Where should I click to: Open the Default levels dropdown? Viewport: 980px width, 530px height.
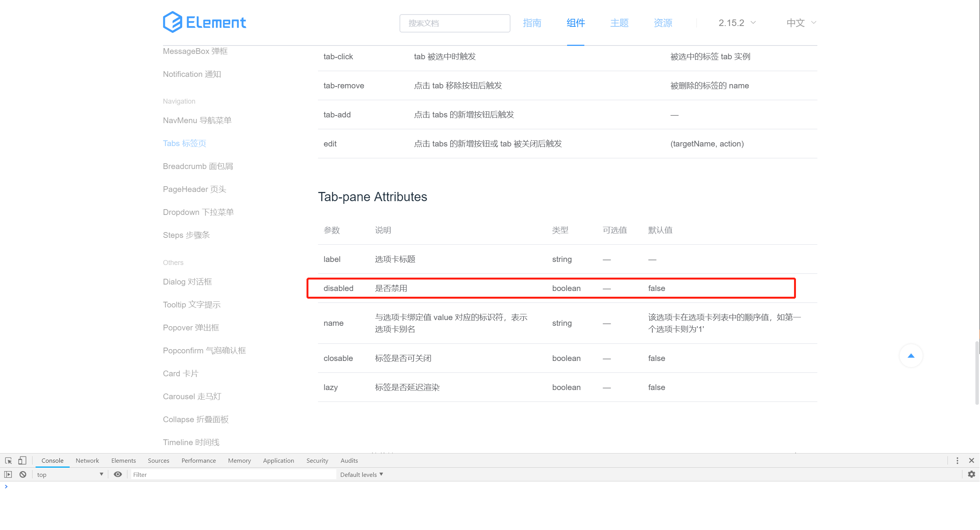[x=361, y=474]
